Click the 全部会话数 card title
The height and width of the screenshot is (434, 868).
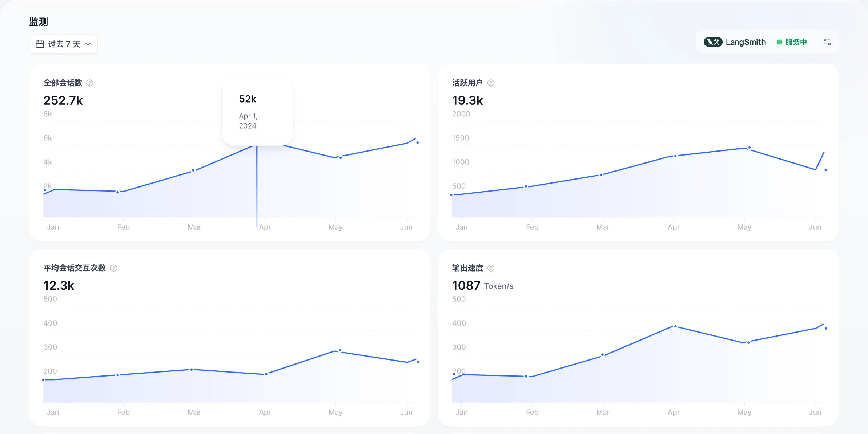pos(63,83)
